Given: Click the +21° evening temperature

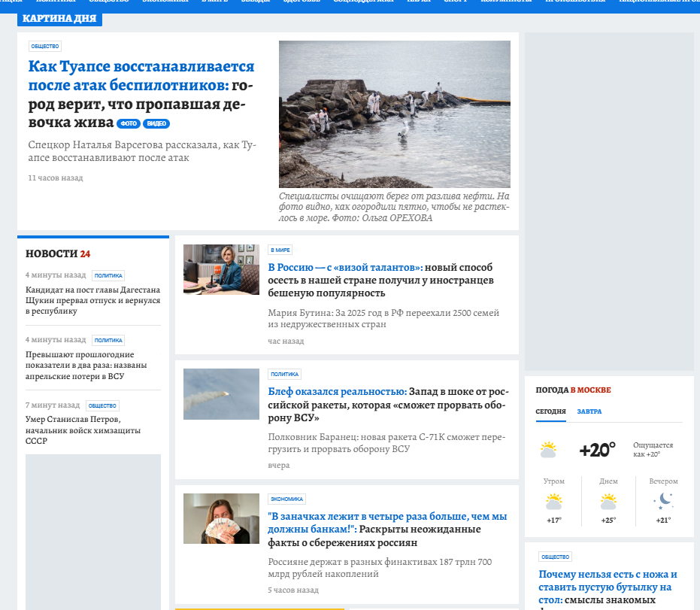Looking at the screenshot, I should pyautogui.click(x=663, y=520).
